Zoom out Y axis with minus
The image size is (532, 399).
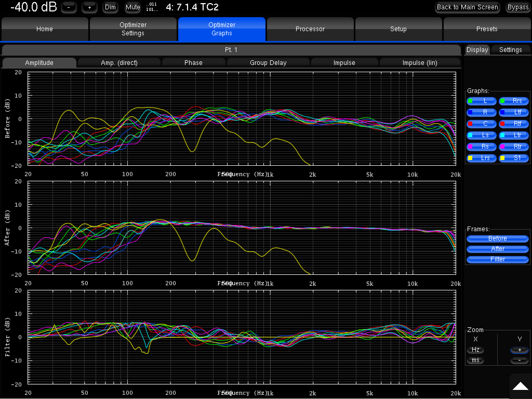pyautogui.click(x=519, y=360)
